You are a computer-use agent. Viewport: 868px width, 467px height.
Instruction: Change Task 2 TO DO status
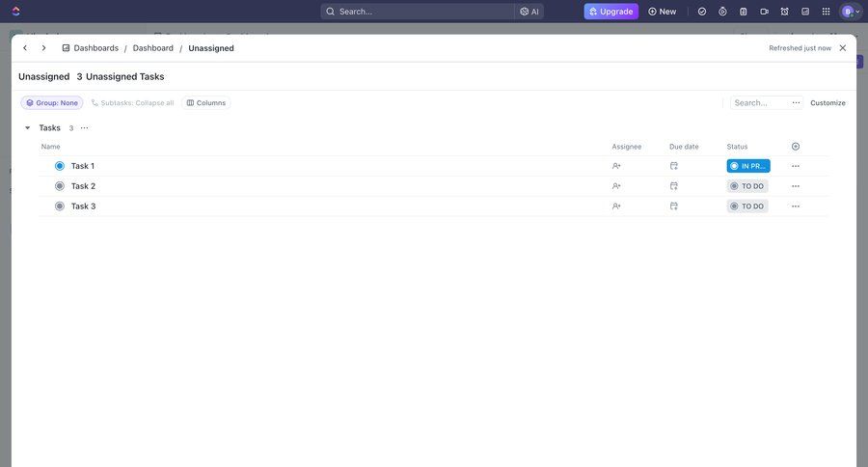click(x=747, y=186)
